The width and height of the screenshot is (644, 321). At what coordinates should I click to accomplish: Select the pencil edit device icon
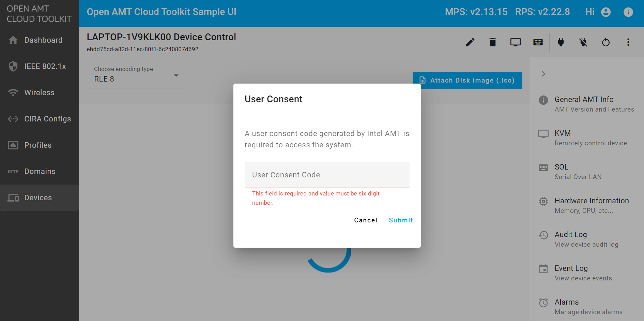pos(470,42)
